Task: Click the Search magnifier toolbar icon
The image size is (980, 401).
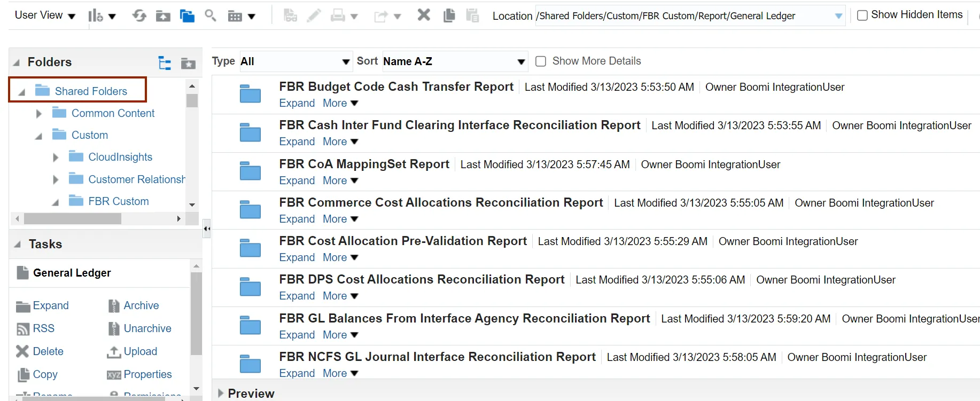Action: tap(211, 15)
